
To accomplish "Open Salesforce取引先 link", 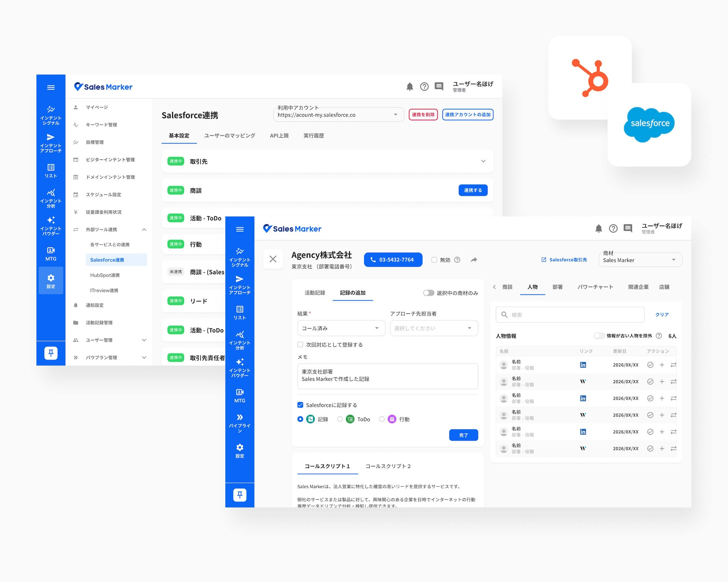I will [564, 260].
